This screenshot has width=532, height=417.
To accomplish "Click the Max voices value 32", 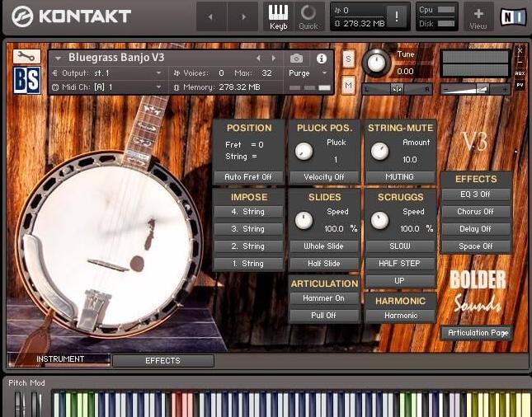I will (x=266, y=73).
